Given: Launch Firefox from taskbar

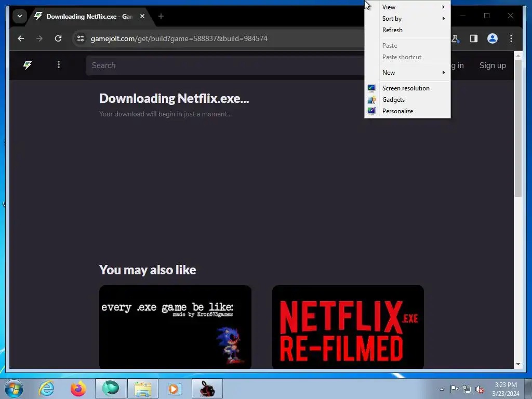Looking at the screenshot, I should click(x=78, y=389).
